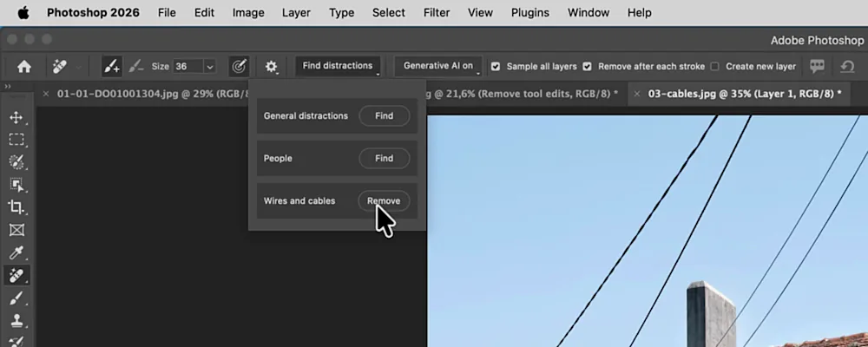Switch to the Remove tool edits document tab
868x347 pixels.
pyautogui.click(x=522, y=94)
